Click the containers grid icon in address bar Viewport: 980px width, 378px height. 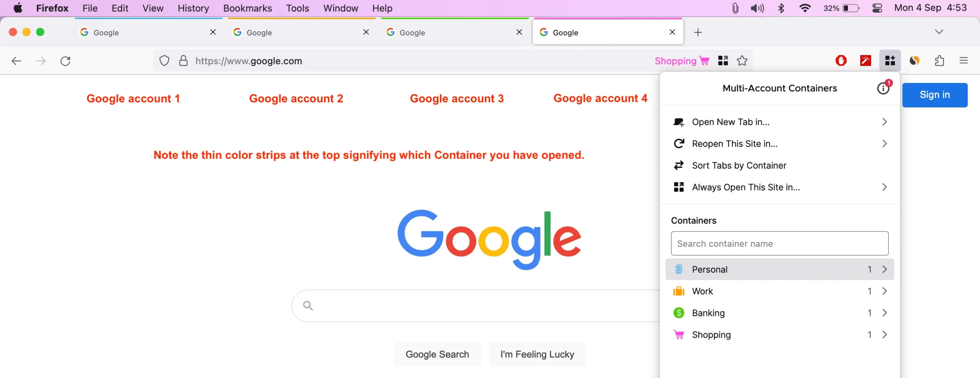tap(723, 60)
